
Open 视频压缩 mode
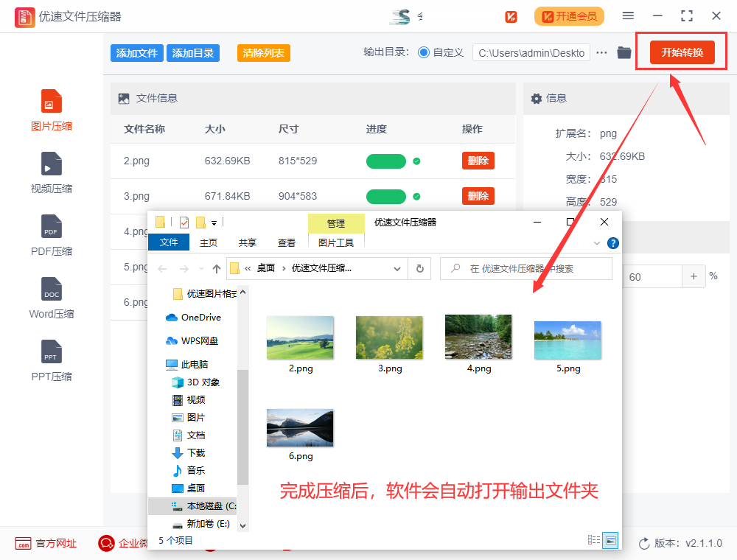coord(52,173)
